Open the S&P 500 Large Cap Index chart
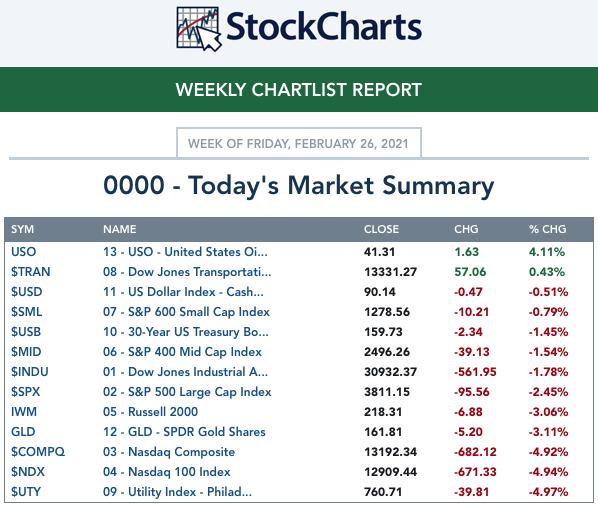Screen dimensions: 598x507 [x=187, y=392]
